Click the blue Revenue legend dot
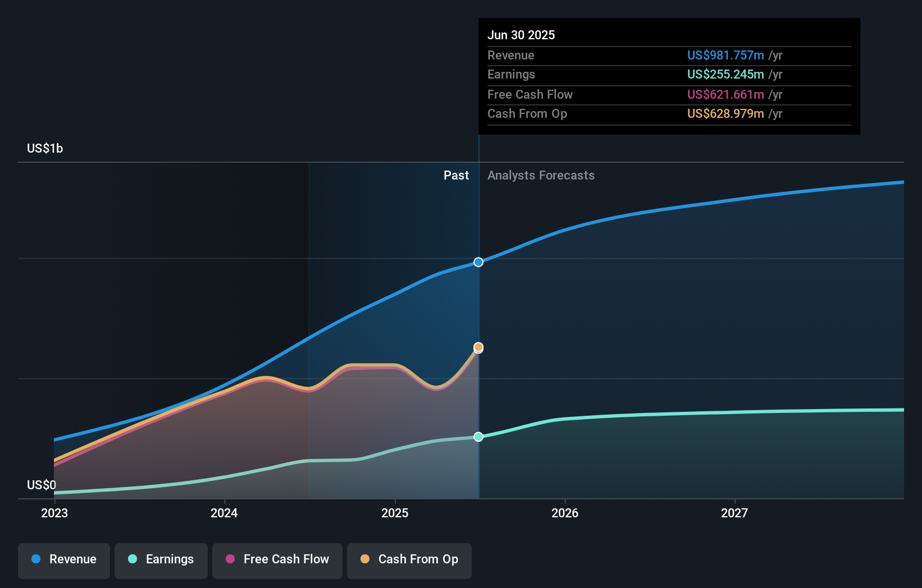 [35, 559]
